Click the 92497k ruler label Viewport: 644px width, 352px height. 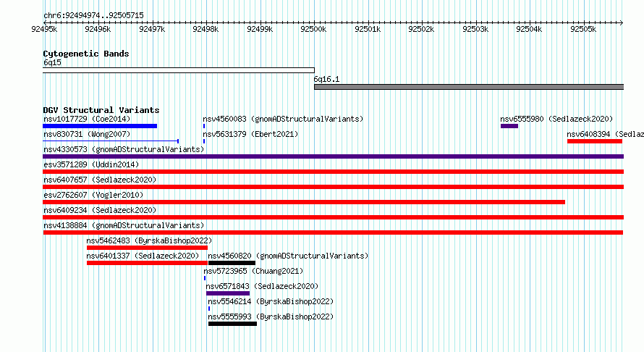click(x=152, y=29)
